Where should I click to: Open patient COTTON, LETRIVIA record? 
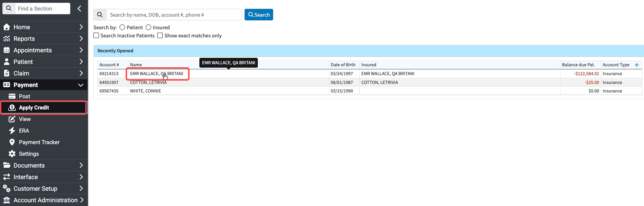[x=148, y=83]
